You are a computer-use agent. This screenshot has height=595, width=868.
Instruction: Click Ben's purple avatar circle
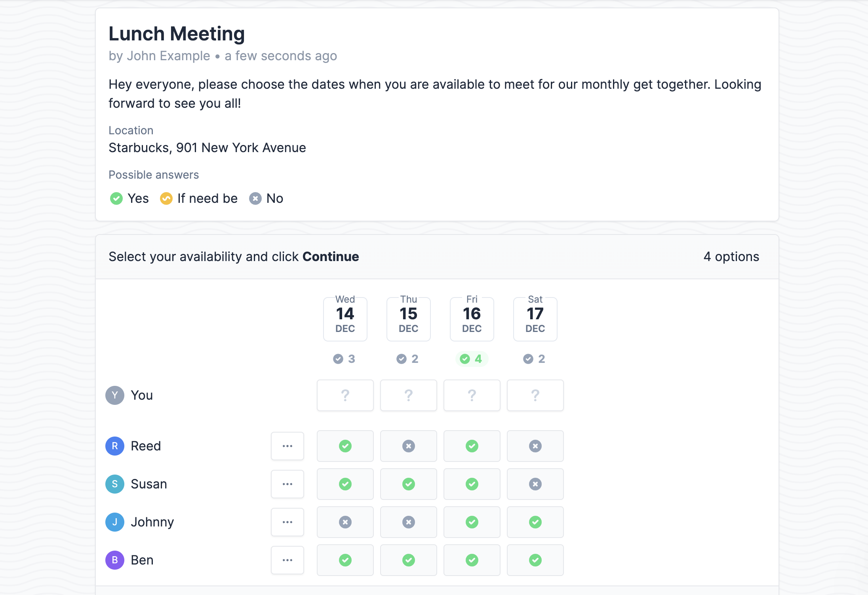point(115,560)
